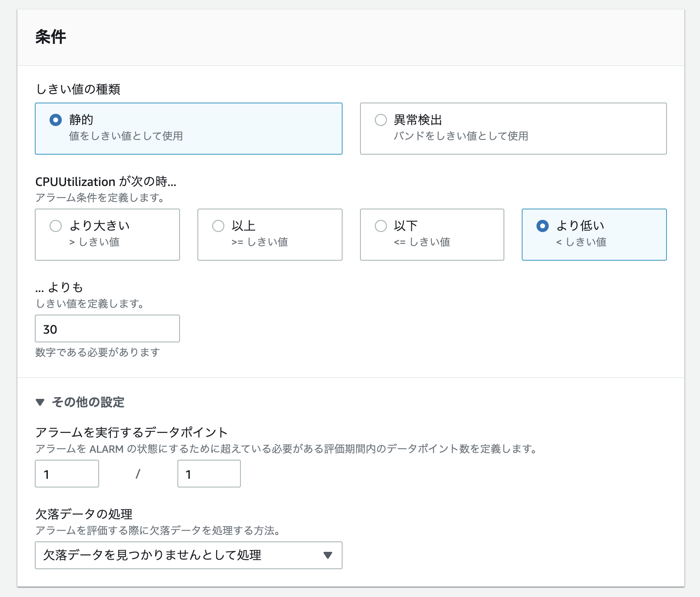700x597 pixels.
Task: Choose 異常検出 as the threshold type
Action: (380, 120)
